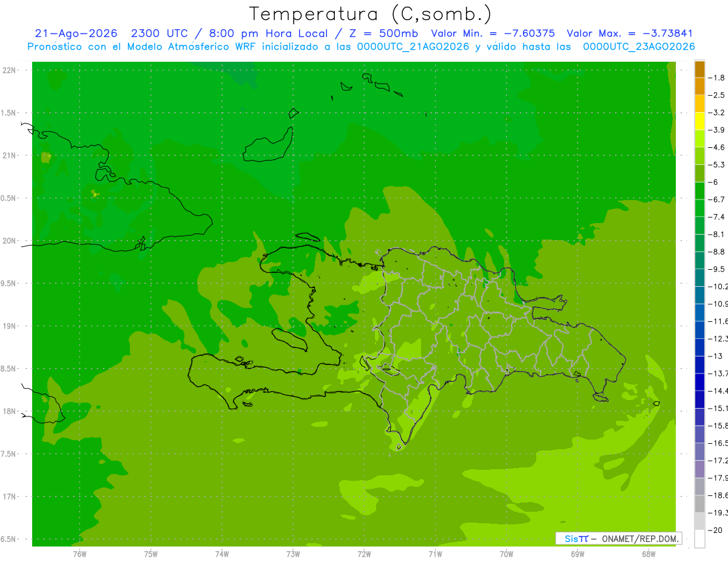Click the '70W' longitude label
728x562 pixels.
pos(507,554)
